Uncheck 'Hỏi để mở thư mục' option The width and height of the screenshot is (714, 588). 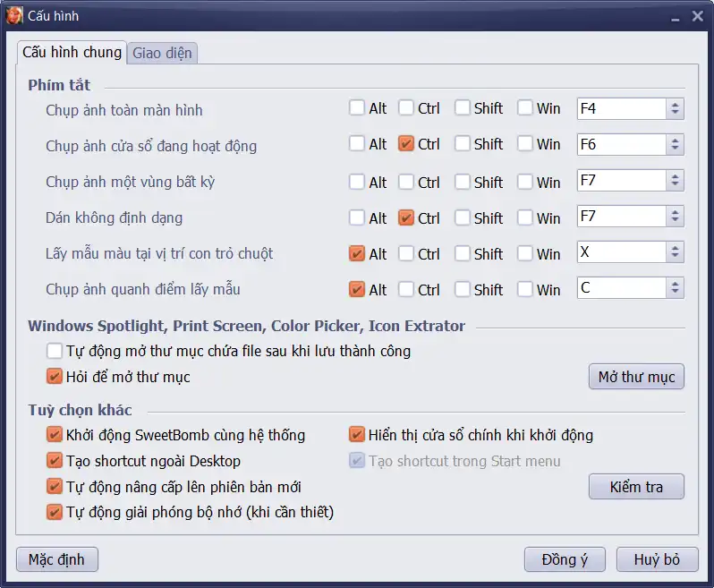(x=55, y=377)
